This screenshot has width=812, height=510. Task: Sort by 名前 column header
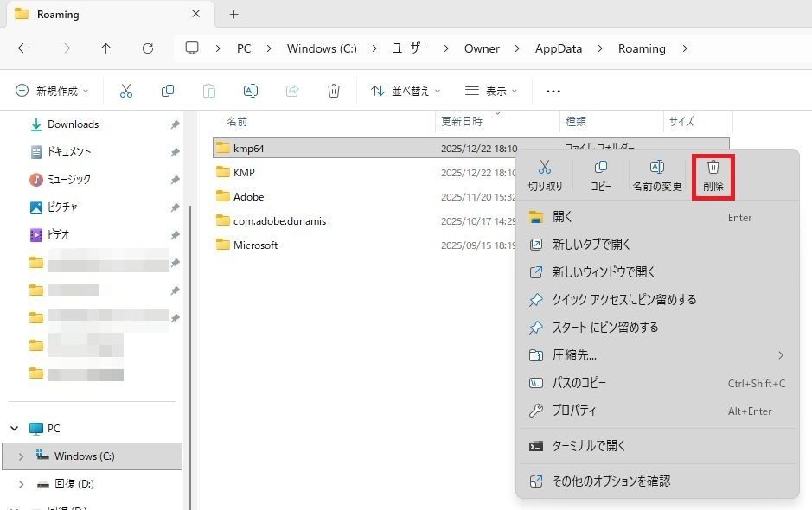tap(237, 122)
